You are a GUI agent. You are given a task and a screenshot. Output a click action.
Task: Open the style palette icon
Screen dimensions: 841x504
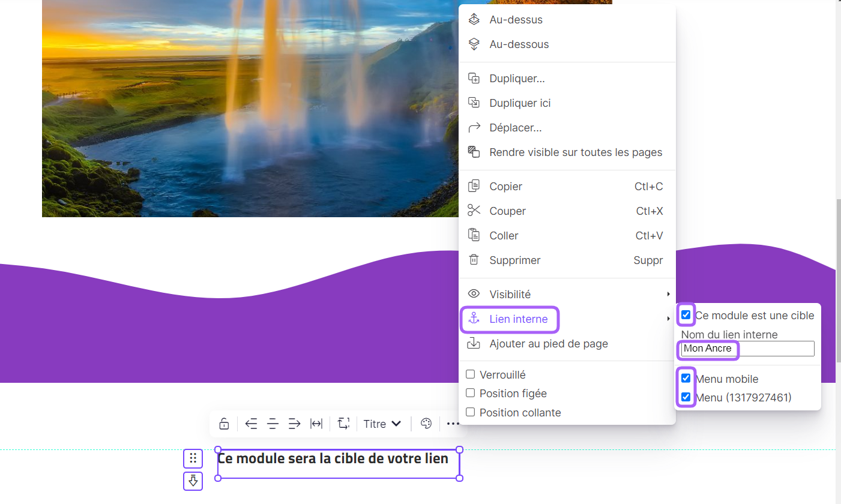click(426, 424)
